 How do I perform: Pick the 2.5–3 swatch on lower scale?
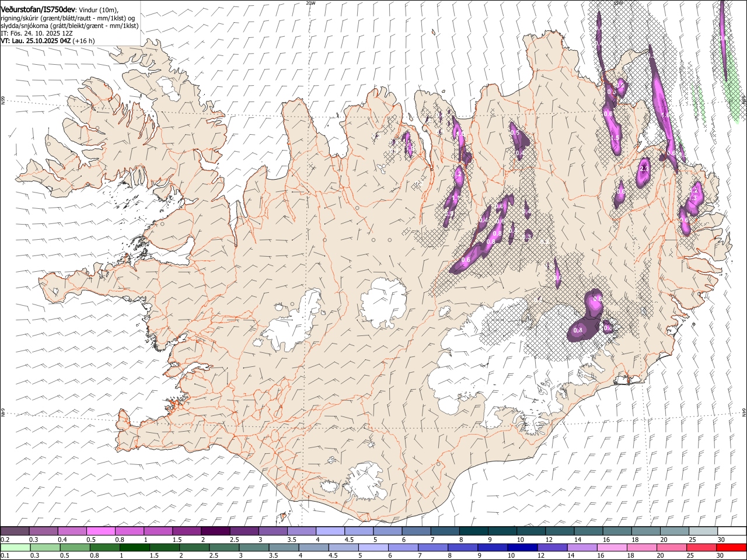[224, 547]
